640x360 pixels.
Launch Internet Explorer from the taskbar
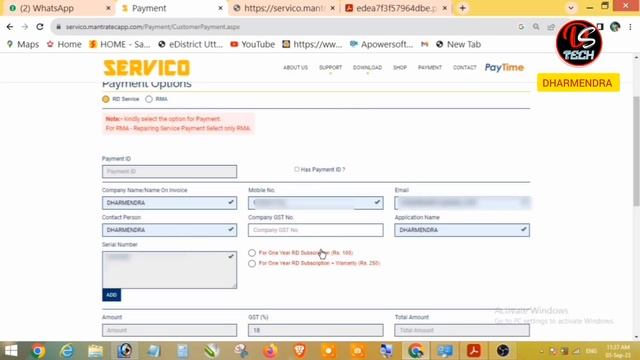point(67,351)
